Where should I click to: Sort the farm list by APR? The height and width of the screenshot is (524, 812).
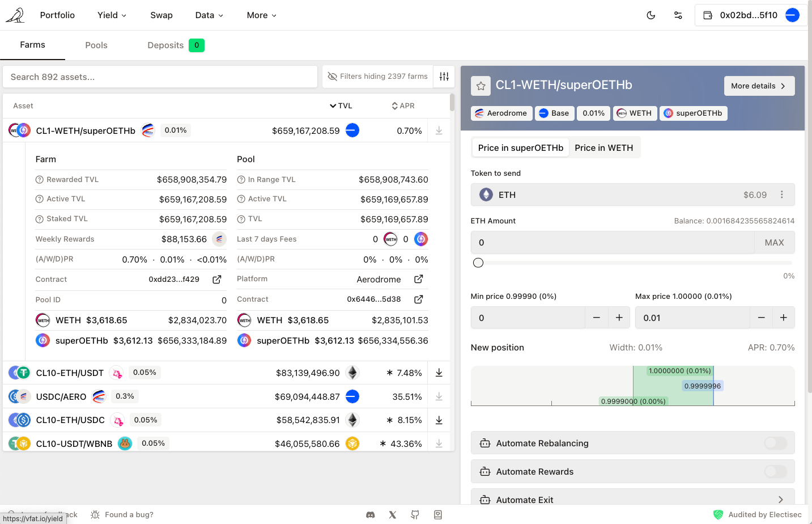point(403,106)
